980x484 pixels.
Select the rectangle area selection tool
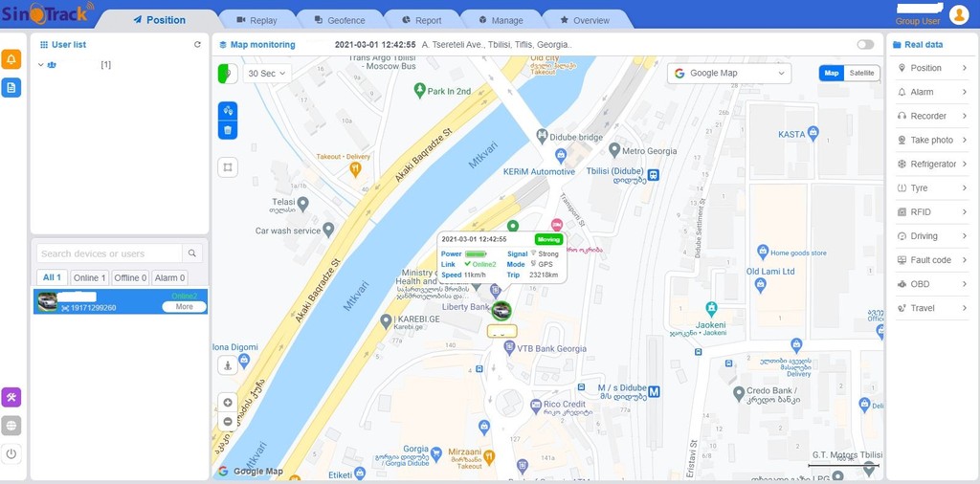(228, 167)
